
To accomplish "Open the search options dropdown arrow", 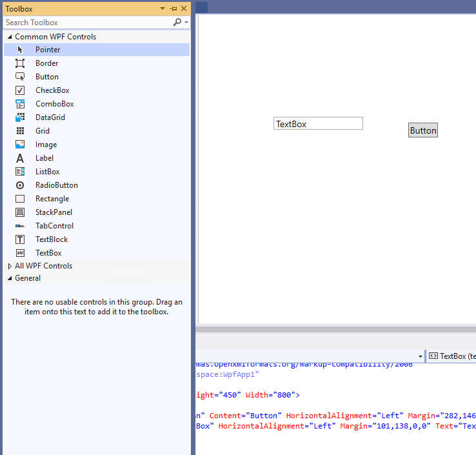I will point(186,22).
